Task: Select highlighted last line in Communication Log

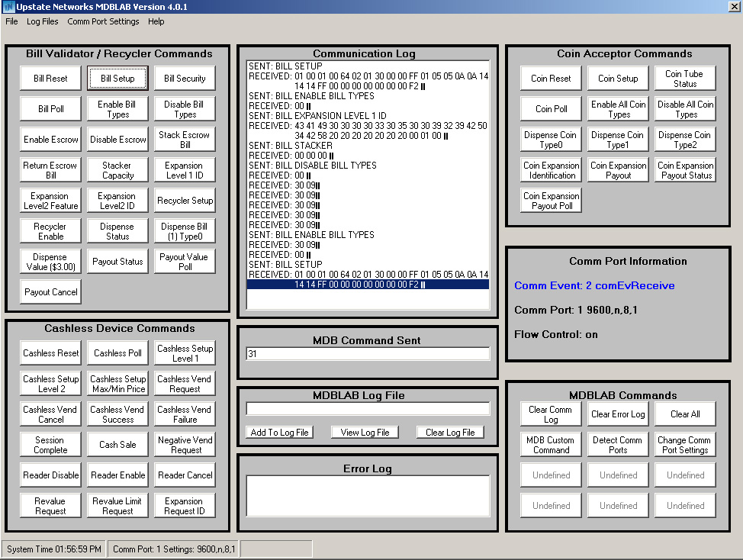Action: [x=368, y=285]
